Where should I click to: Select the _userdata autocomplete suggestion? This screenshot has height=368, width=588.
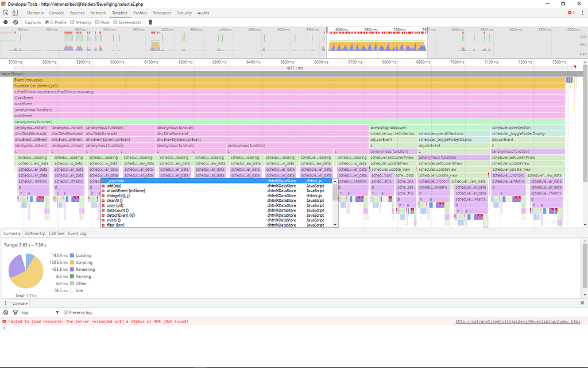click(216, 181)
